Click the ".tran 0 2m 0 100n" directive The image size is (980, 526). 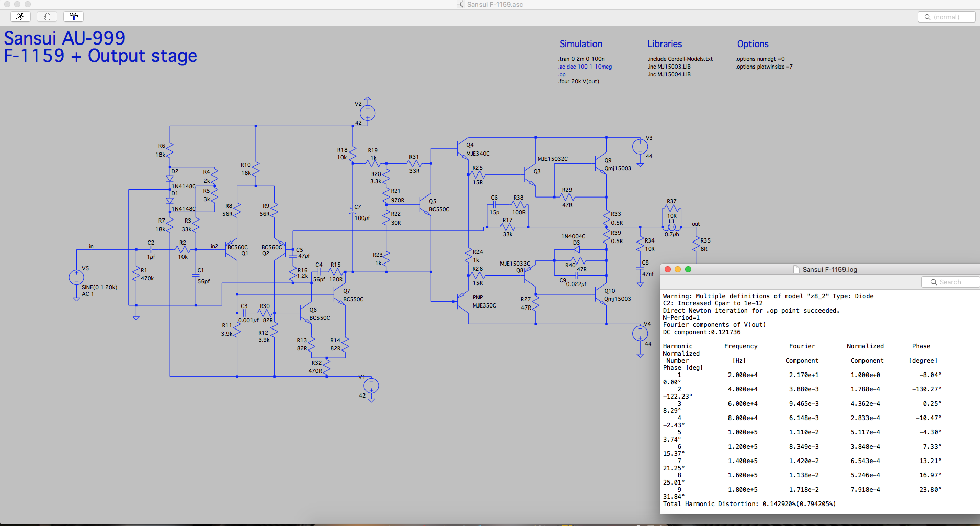point(581,59)
